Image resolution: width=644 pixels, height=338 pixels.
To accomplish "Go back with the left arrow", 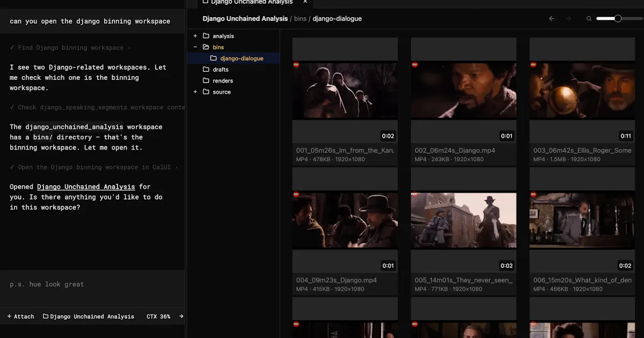I will (552, 19).
